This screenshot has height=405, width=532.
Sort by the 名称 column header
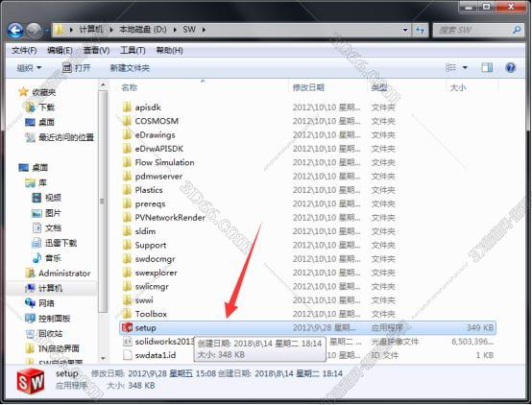pyautogui.click(x=130, y=87)
